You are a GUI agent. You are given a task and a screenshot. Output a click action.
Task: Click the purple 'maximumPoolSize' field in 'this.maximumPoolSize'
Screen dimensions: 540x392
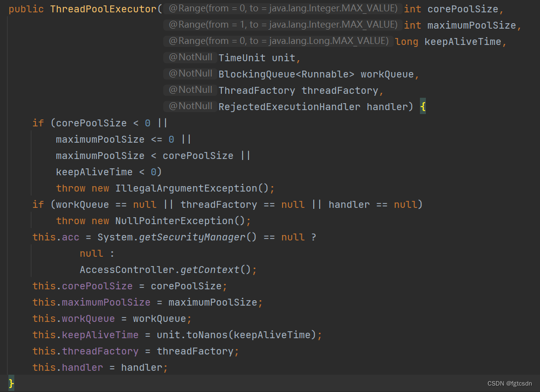pos(106,303)
